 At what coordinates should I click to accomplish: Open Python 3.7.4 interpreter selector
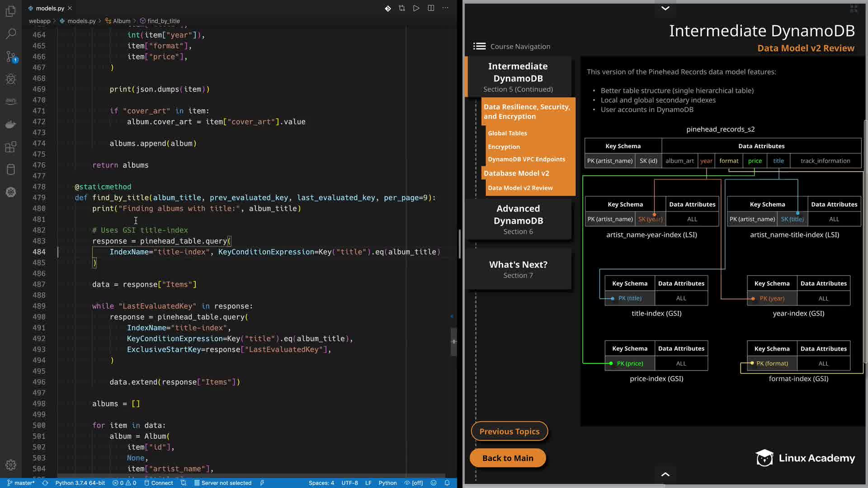pos(80,483)
